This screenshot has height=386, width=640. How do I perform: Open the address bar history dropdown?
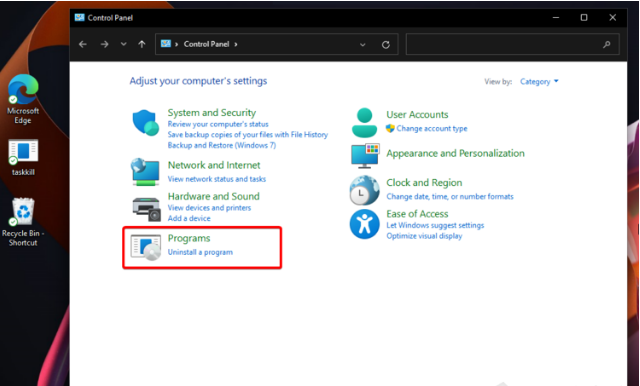[362, 44]
